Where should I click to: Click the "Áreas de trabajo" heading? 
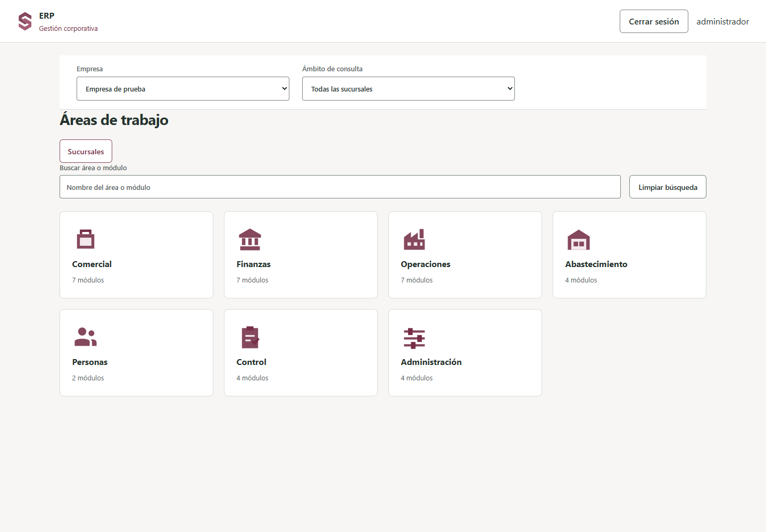pos(114,120)
